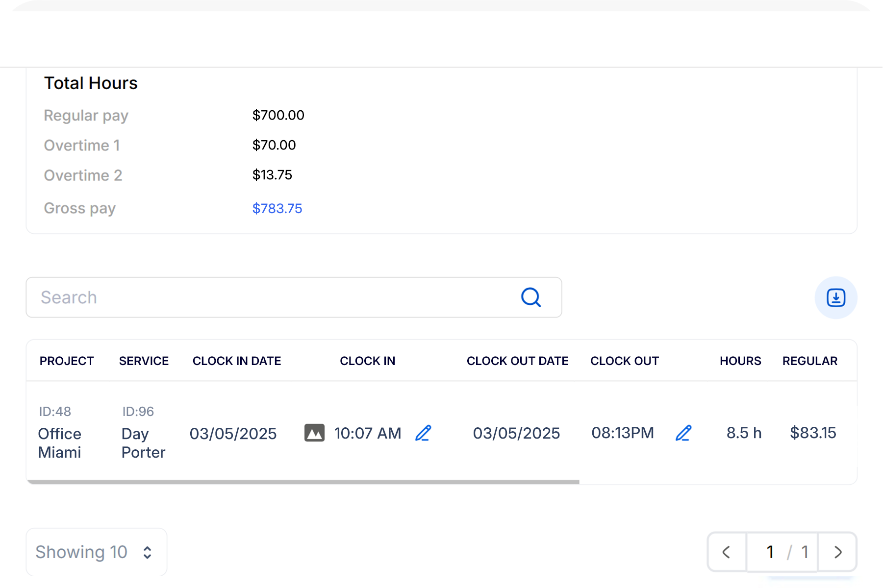Click the $70.00 Overtime 1 value

[x=274, y=145]
